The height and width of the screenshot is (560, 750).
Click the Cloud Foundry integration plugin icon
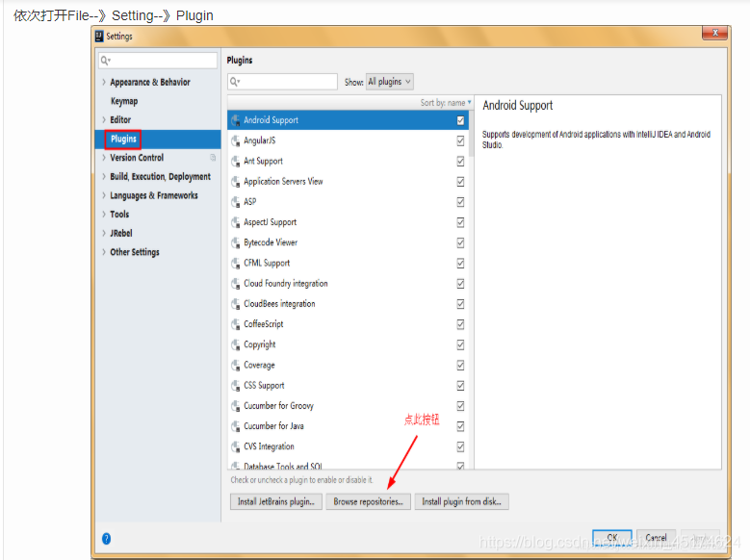[236, 284]
